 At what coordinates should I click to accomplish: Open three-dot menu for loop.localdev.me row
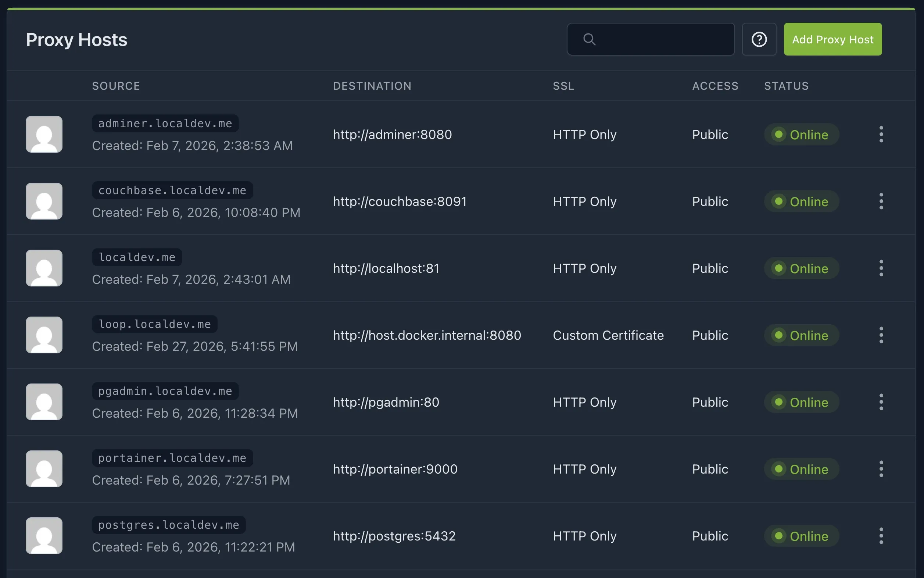click(881, 335)
